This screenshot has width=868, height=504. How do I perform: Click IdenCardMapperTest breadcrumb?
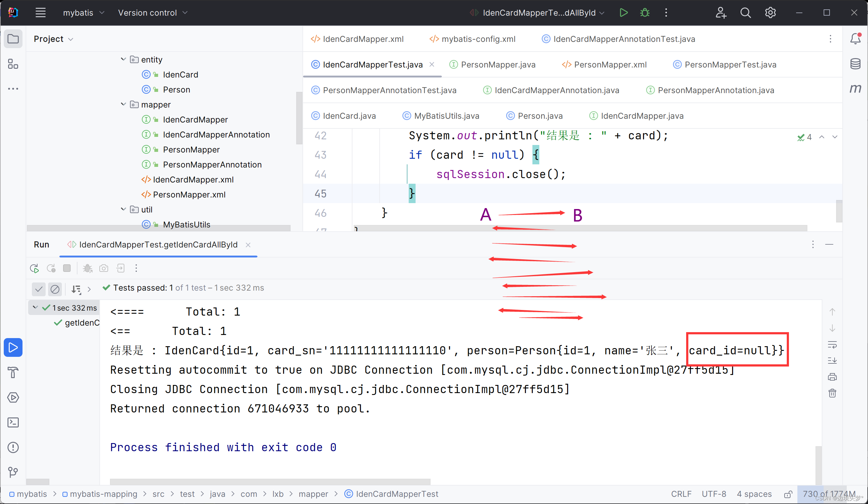pyautogui.click(x=391, y=494)
